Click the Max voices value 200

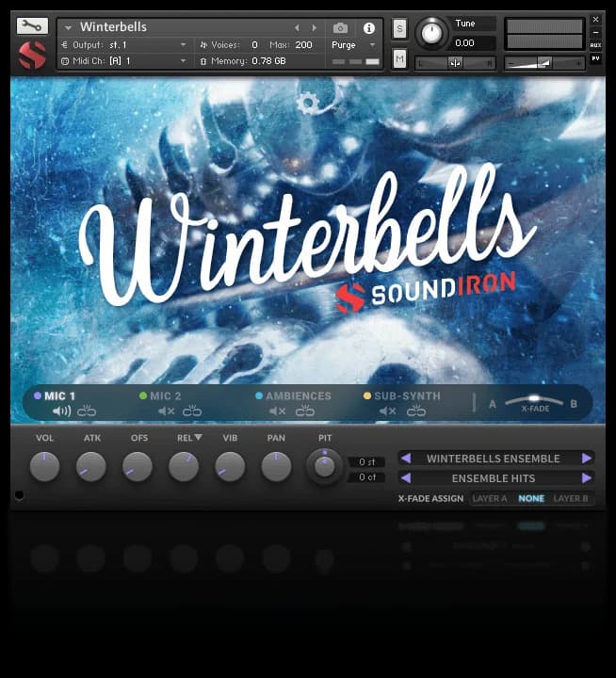pos(303,45)
